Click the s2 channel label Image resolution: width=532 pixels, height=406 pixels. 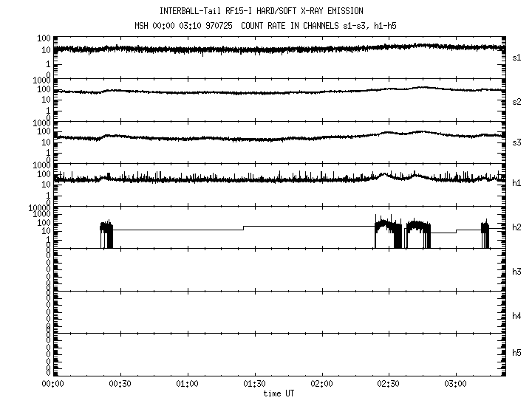tap(516, 101)
